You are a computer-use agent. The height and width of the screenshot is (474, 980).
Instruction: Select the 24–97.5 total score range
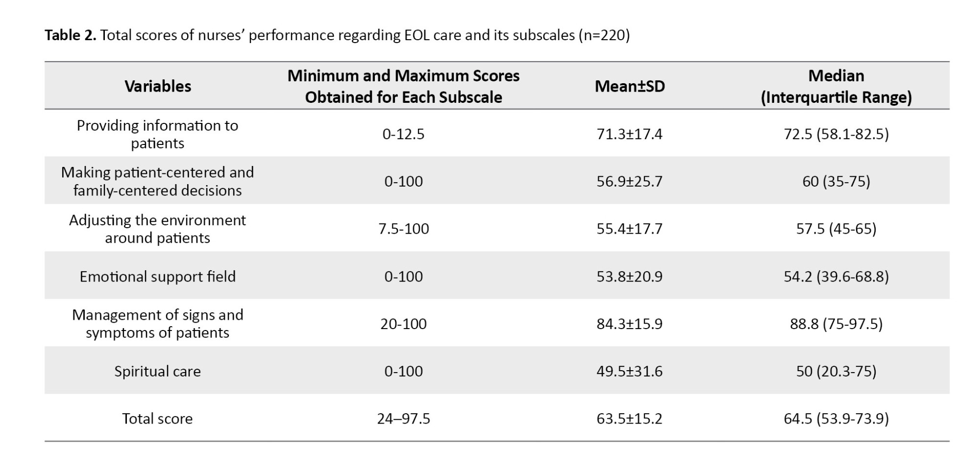click(x=403, y=419)
